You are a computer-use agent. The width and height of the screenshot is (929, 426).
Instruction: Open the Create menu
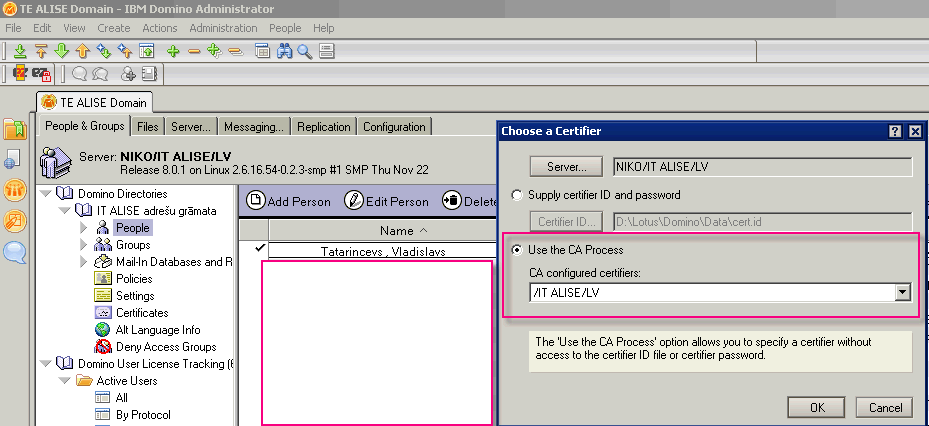[114, 28]
